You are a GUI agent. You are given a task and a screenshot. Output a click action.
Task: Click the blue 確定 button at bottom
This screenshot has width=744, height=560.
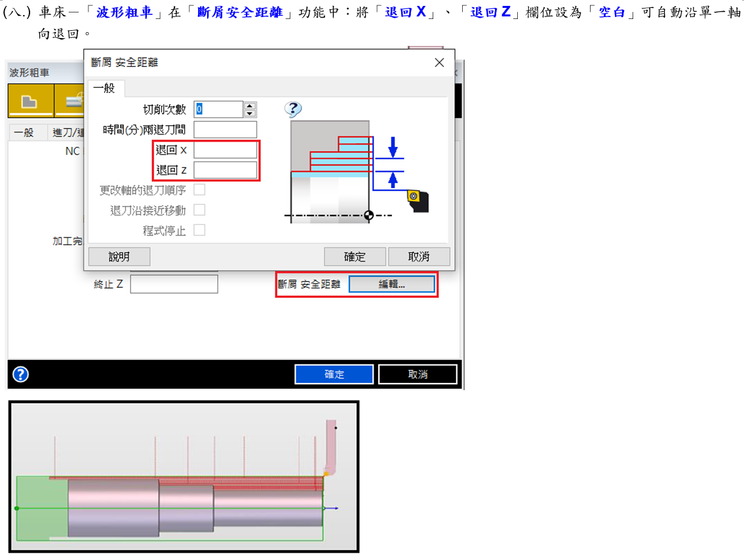(334, 374)
